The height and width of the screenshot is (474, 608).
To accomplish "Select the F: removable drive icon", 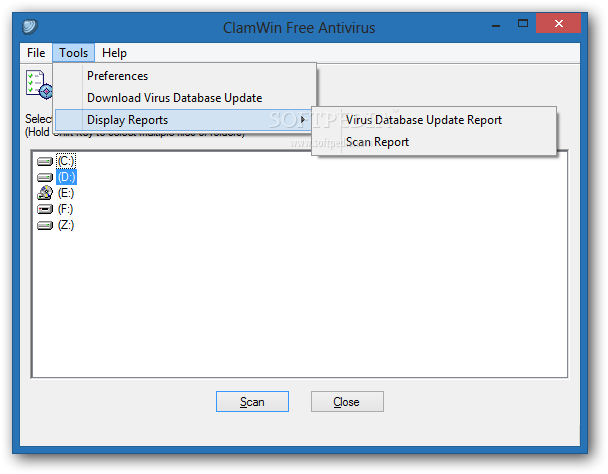I will pyautogui.click(x=45, y=209).
